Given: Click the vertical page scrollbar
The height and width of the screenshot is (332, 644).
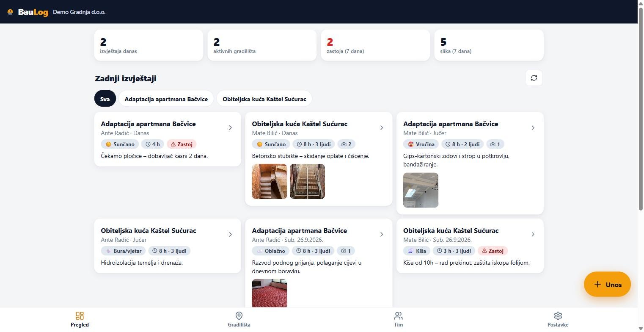Looking at the screenshot, I should (641, 108).
